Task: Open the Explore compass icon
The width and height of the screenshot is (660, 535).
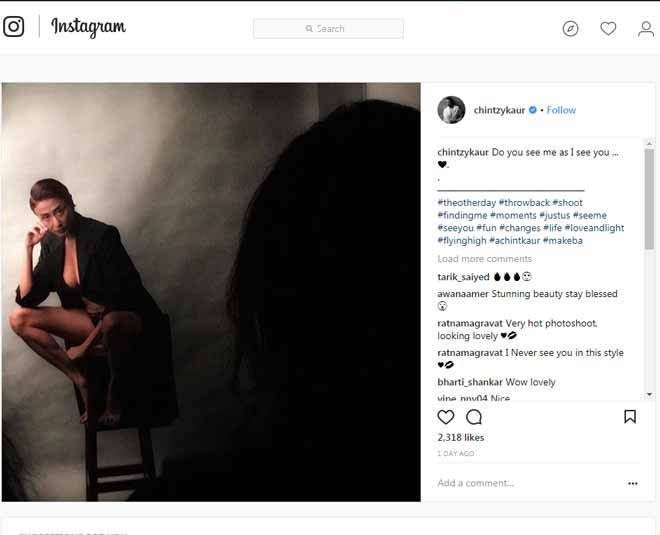Action: pyautogui.click(x=570, y=29)
